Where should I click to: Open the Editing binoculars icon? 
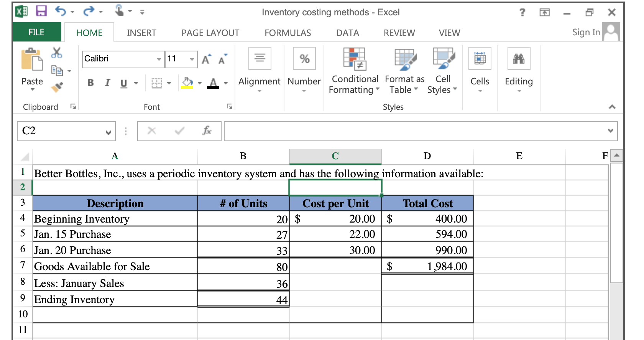tap(519, 58)
